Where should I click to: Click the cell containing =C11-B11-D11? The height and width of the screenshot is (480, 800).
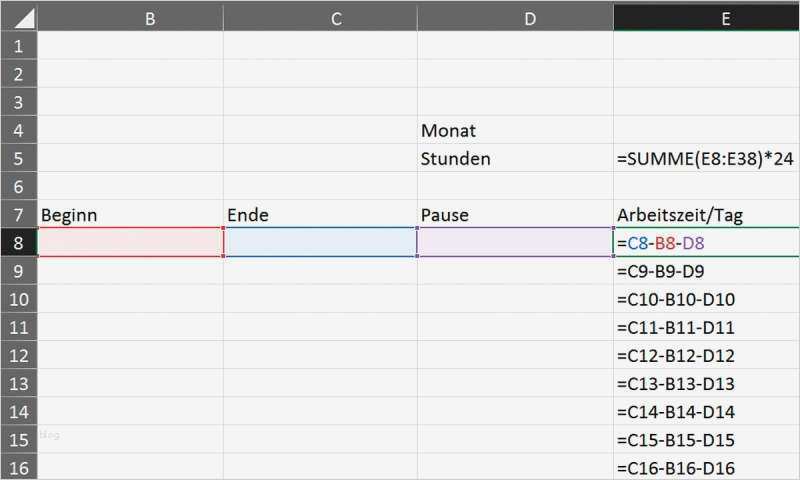click(706, 327)
